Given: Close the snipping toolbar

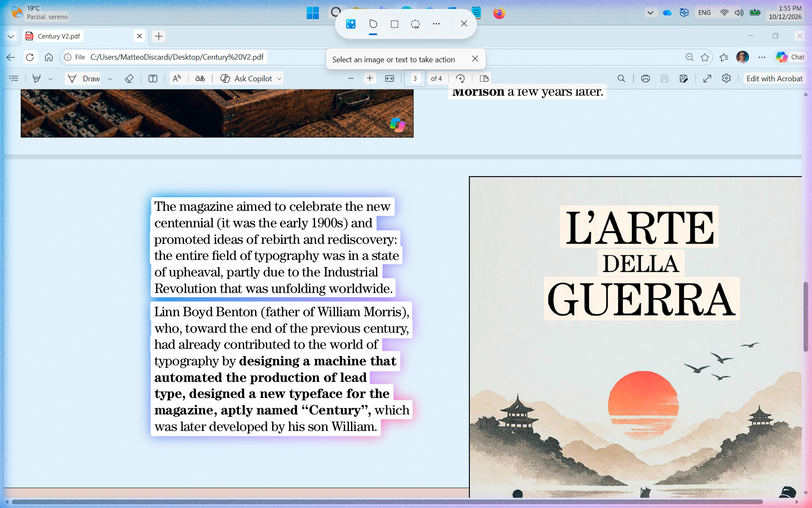Looking at the screenshot, I should click(464, 24).
